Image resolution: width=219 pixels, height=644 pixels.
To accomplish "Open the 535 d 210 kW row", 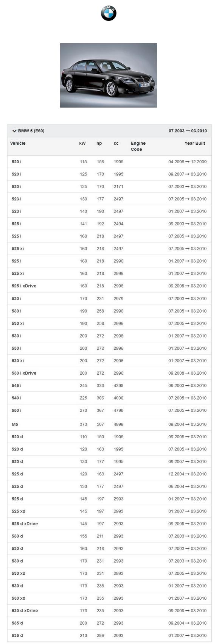I will tap(109, 636).
